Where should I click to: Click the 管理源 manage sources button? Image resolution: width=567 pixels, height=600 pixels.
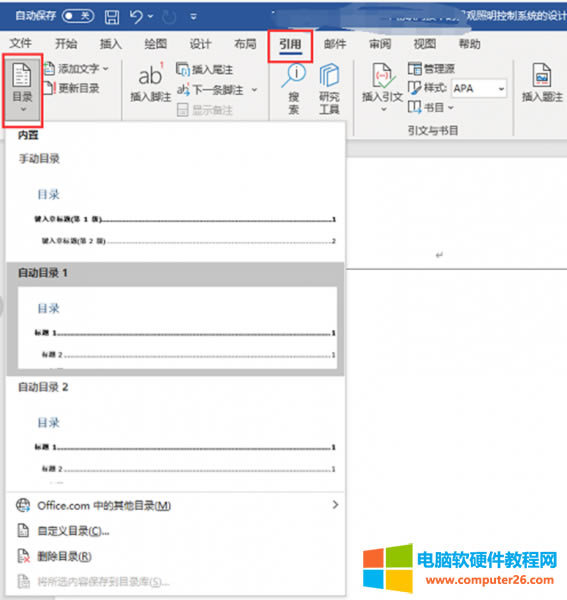point(431,69)
